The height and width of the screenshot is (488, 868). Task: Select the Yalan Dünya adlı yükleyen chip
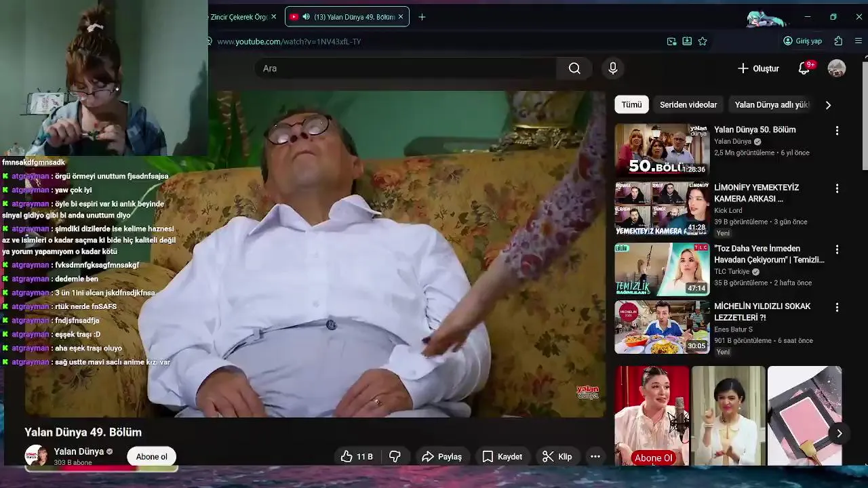click(772, 105)
